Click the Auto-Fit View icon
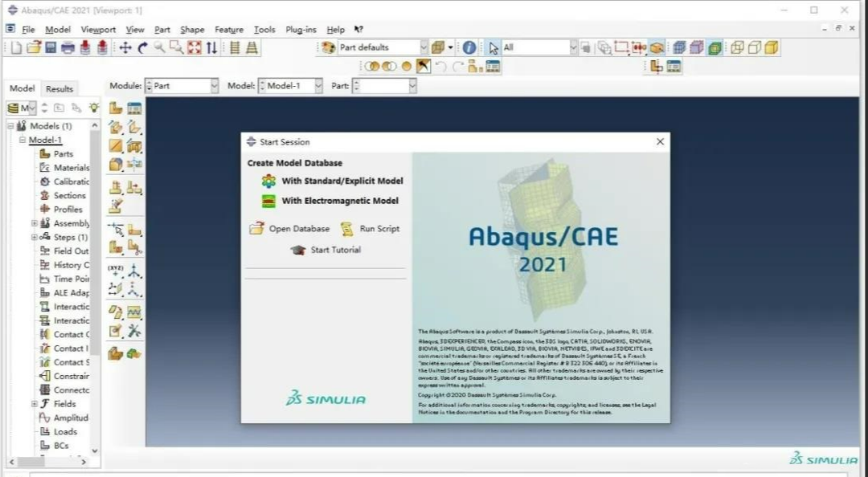Viewport: 868px width, 477px height. click(194, 47)
